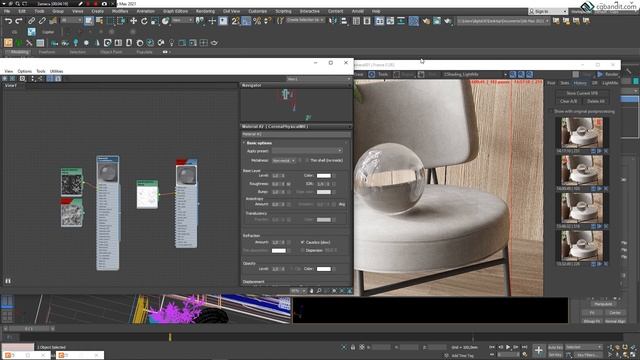The width and height of the screenshot is (640, 360).
Task: Open the Sign In dropdown
Action: coord(548,11)
